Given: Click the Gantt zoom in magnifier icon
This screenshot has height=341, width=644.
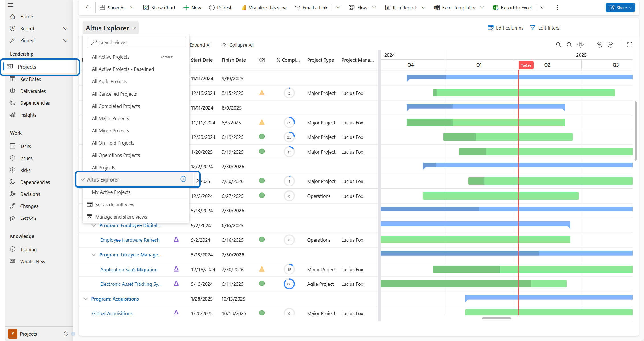Looking at the screenshot, I should coord(558,45).
